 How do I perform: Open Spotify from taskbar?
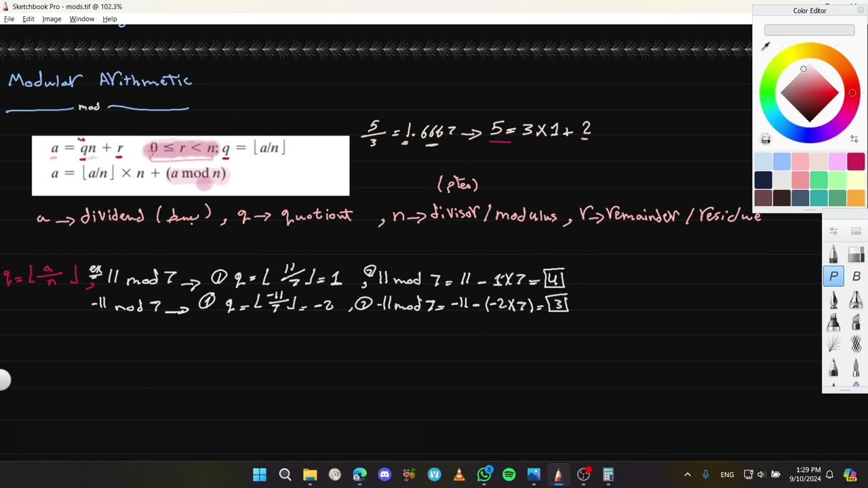click(x=509, y=474)
